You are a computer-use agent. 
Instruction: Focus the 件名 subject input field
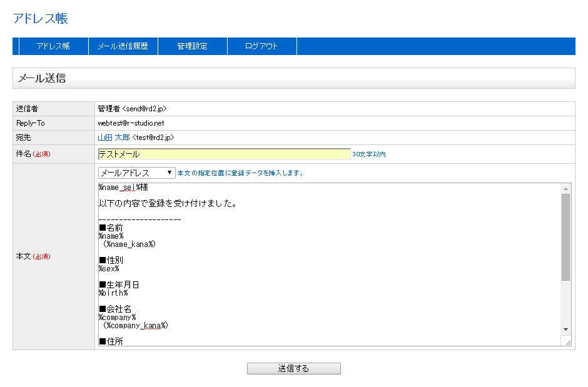[x=224, y=154]
